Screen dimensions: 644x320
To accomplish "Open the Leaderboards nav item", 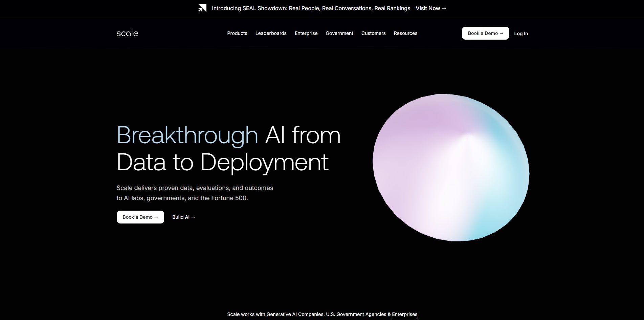I will (271, 33).
